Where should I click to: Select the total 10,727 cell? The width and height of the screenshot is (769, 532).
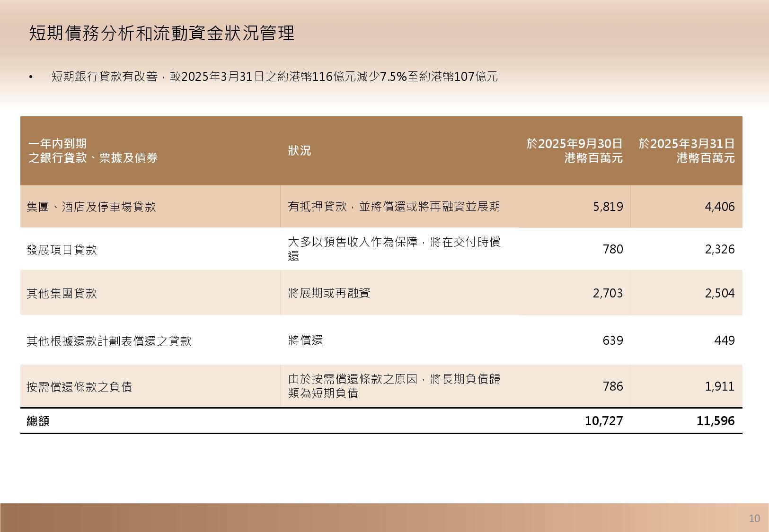click(x=604, y=421)
